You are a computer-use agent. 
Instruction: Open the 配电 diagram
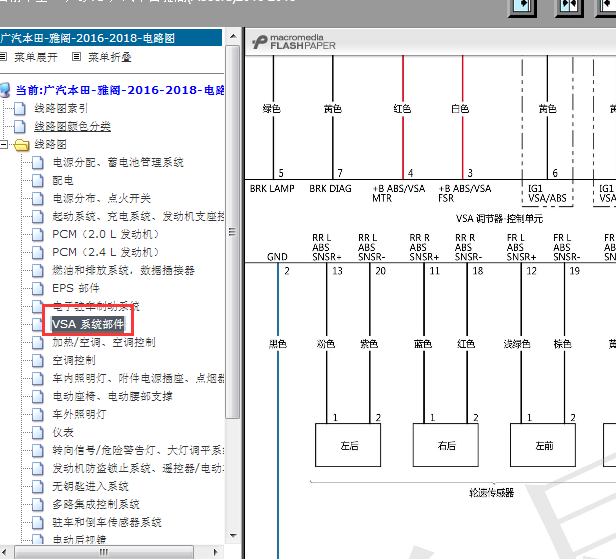[x=63, y=180]
